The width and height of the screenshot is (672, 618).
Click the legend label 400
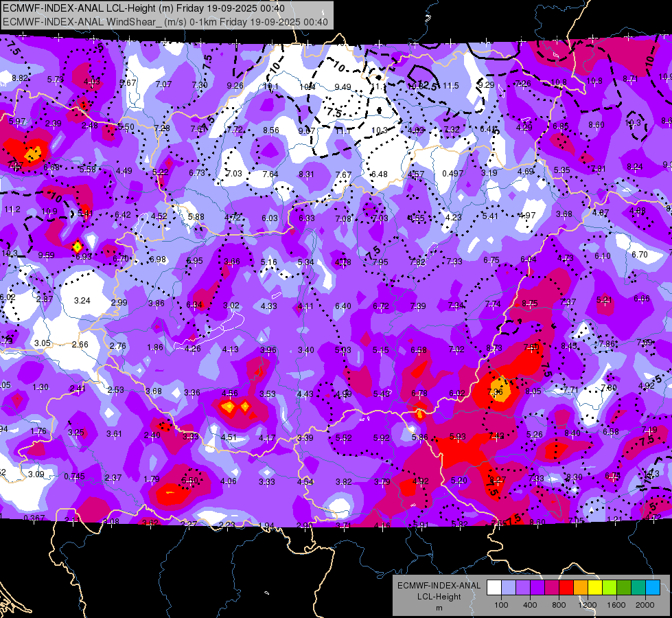pos(530,605)
